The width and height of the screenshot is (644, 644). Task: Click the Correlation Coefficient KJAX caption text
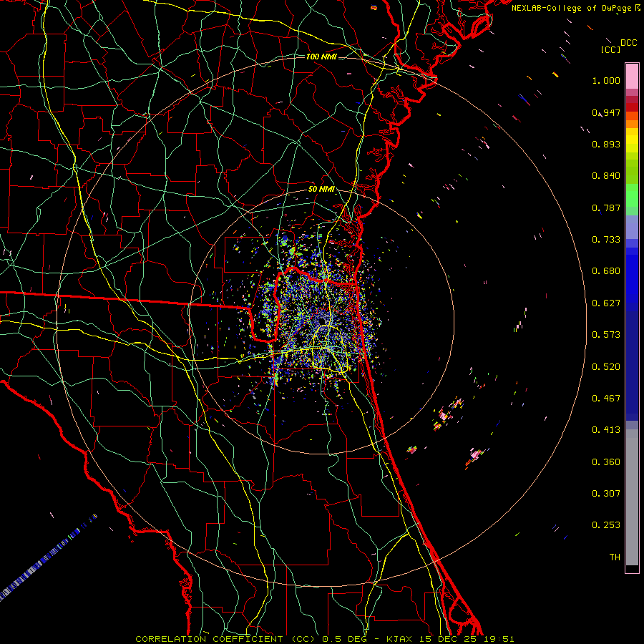pyautogui.click(x=324, y=639)
